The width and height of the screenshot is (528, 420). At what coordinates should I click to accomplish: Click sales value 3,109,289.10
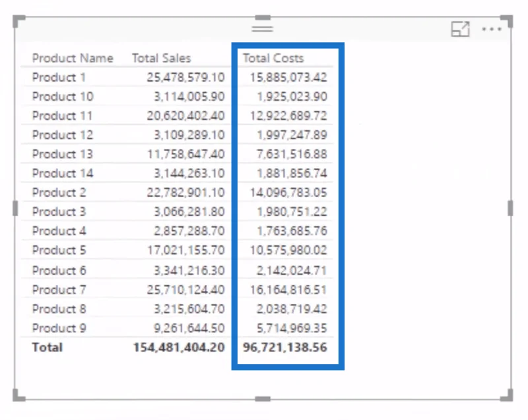click(189, 135)
